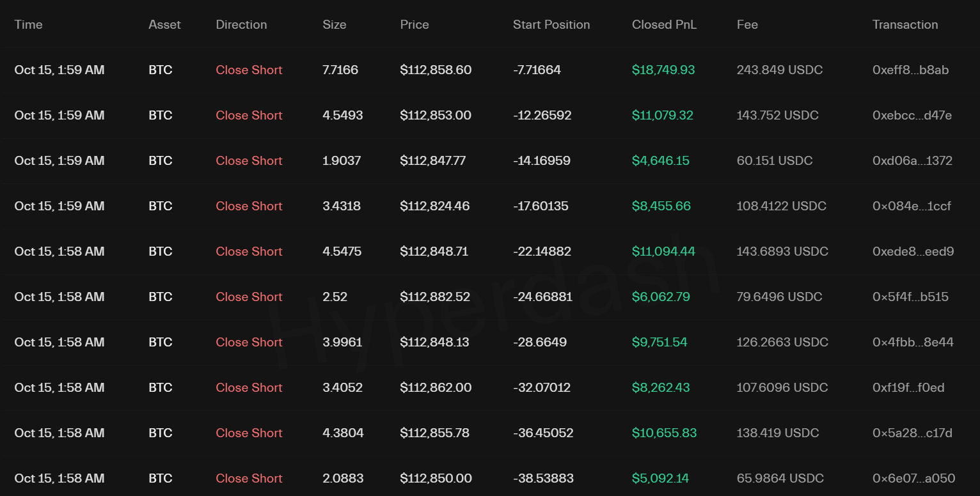This screenshot has height=496, width=980.
Task: Open transaction link 0xebcc...d47e
Action: coord(912,116)
